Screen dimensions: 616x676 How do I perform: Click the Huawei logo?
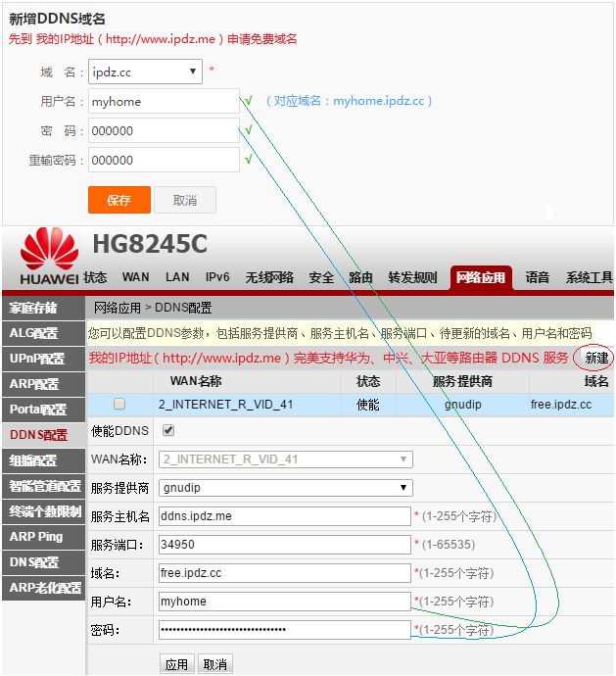pos(49,256)
